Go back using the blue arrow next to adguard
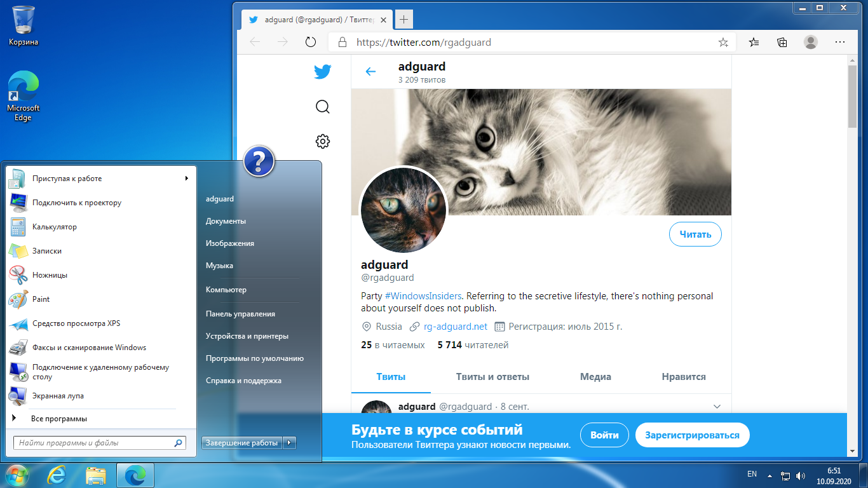The image size is (868, 488). [370, 72]
